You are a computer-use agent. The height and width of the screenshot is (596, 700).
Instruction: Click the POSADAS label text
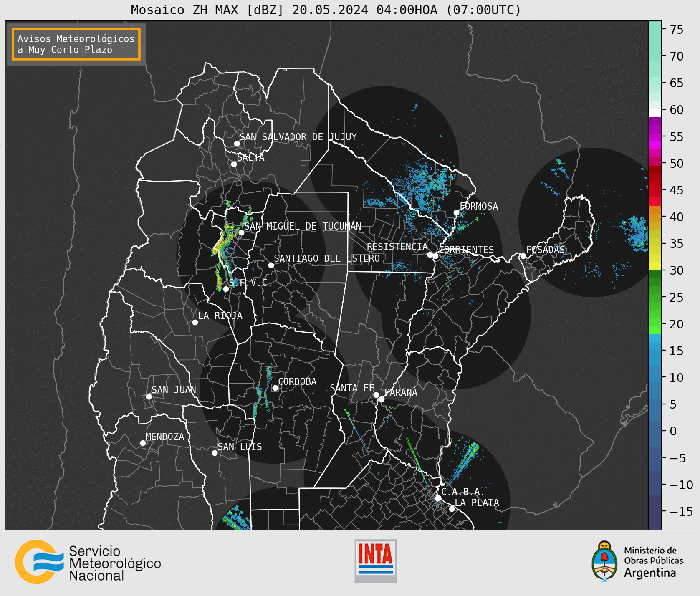pos(546,250)
